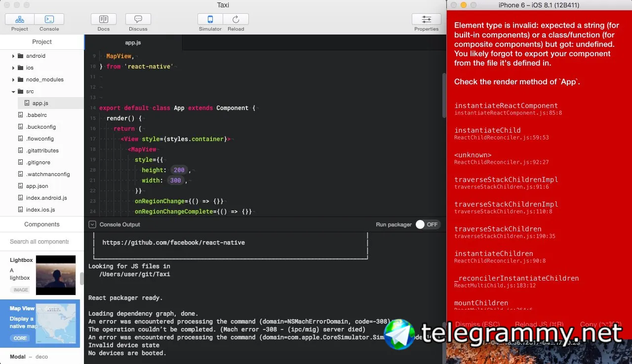Click traverseStackChildren.js:110:8 stack frame
Screen dimensions: 632x364
click(506, 208)
